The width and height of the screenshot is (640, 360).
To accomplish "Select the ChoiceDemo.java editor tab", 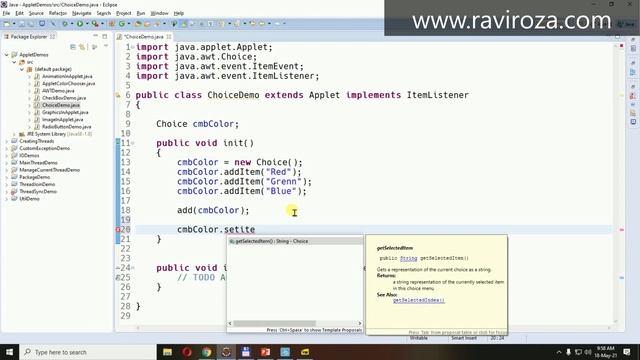I will pyautogui.click(x=144, y=37).
